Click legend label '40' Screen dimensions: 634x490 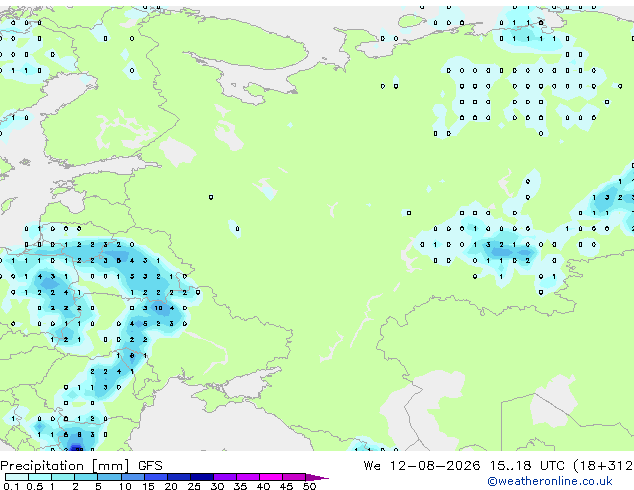click(263, 486)
